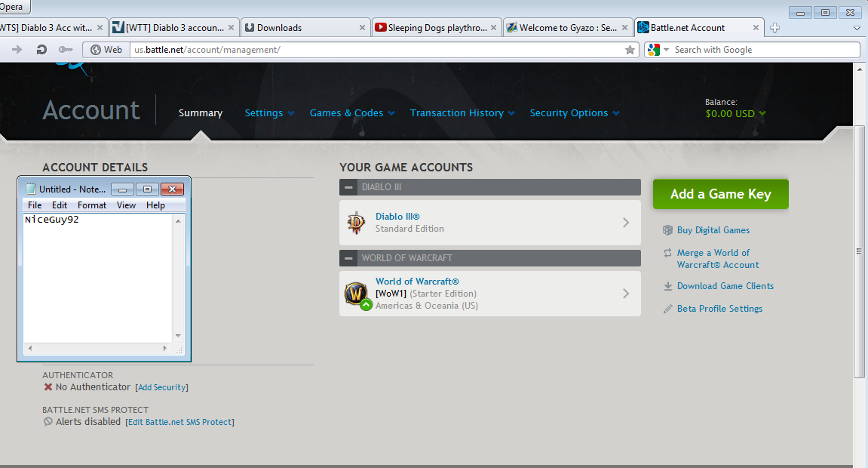
Task: Reload the page with the refresh icon
Action: pos(41,50)
